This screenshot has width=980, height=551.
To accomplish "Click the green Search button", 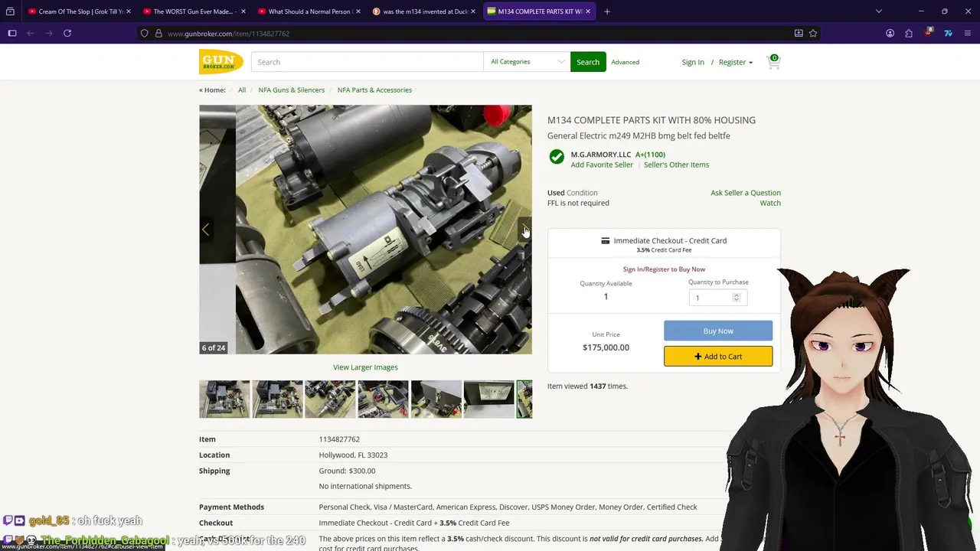I will coord(588,62).
